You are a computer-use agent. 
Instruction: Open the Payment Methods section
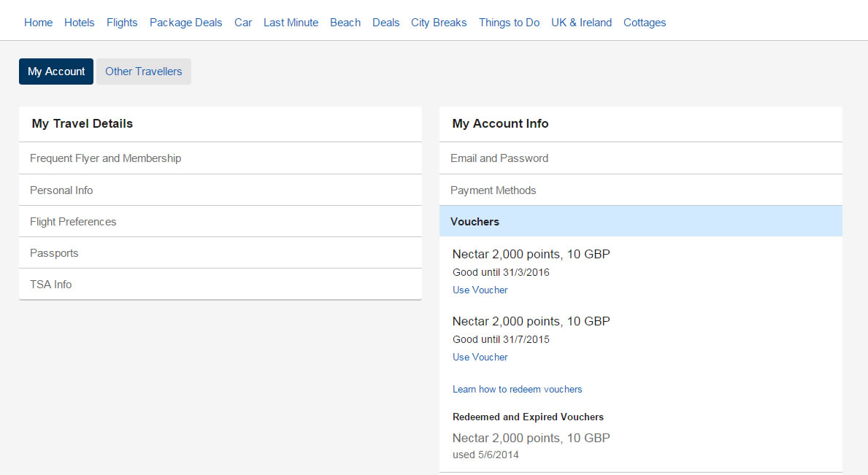493,190
